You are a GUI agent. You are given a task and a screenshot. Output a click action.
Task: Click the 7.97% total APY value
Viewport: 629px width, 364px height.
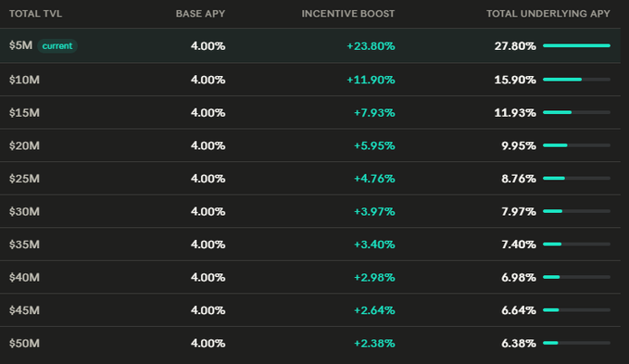[x=519, y=211]
